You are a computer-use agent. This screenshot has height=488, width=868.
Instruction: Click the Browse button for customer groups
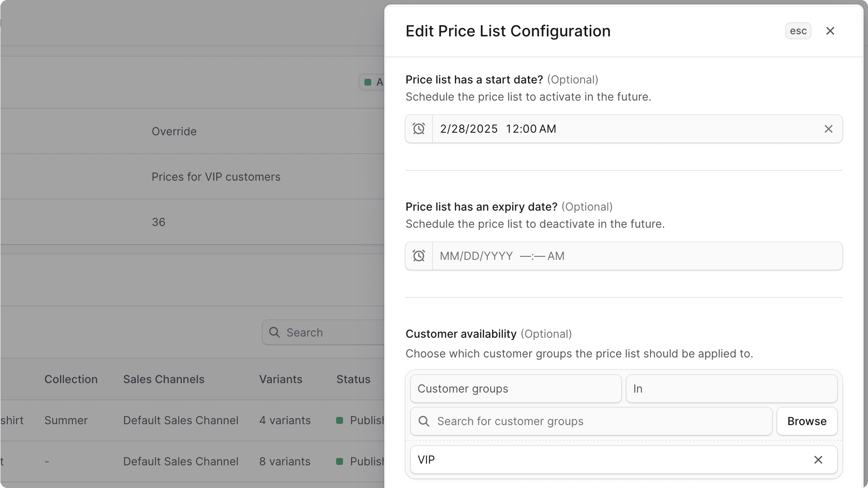(807, 421)
